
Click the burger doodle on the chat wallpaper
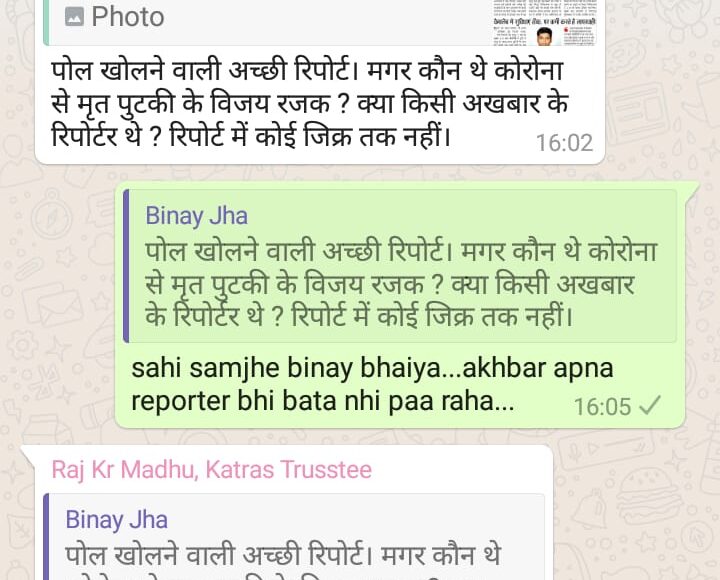click(646, 495)
